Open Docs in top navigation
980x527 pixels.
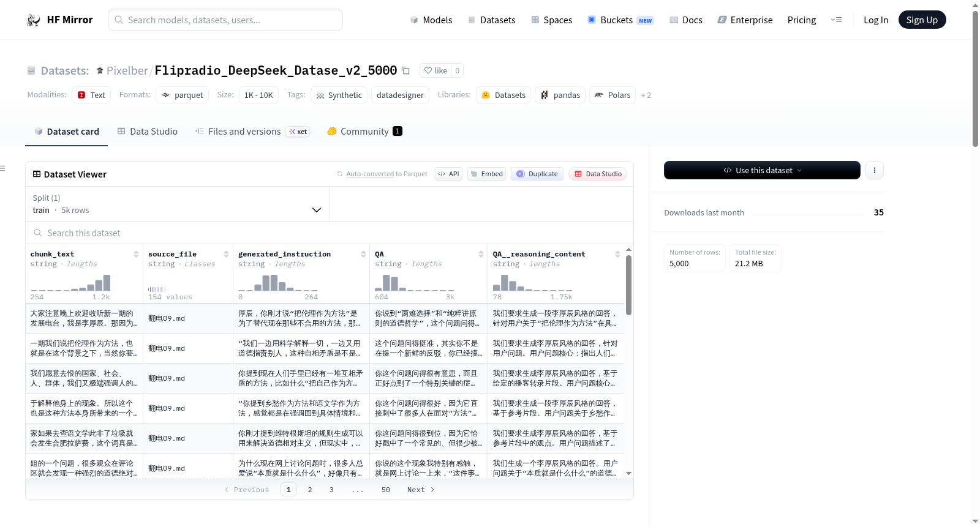coord(686,20)
